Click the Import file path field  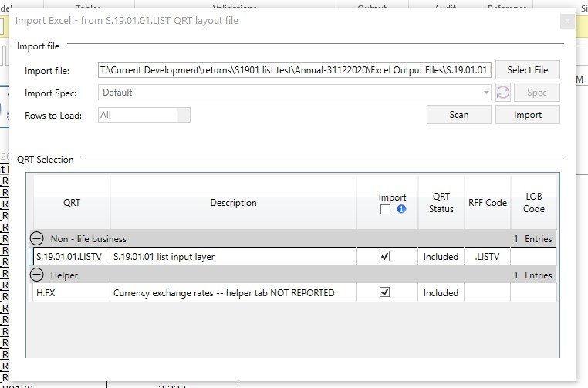295,70
